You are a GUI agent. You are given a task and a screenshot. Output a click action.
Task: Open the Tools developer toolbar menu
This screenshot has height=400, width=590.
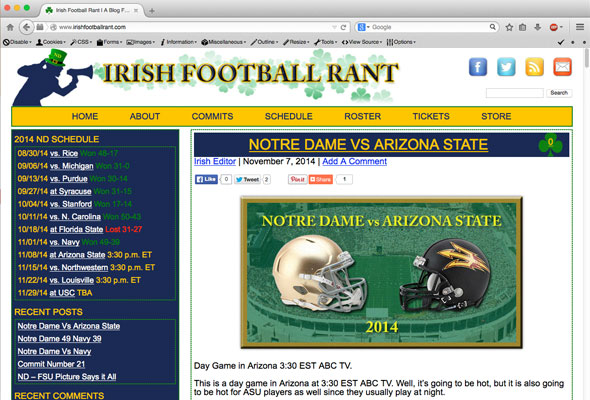[x=325, y=42]
